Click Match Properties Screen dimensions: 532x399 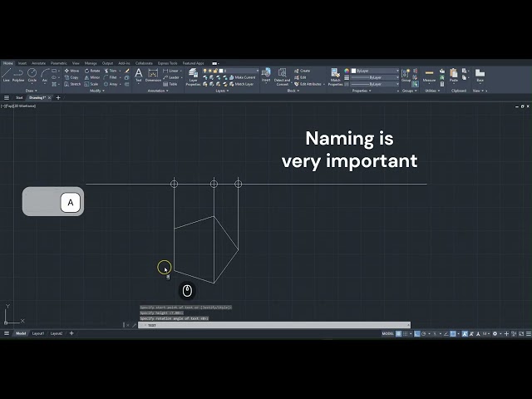click(335, 77)
